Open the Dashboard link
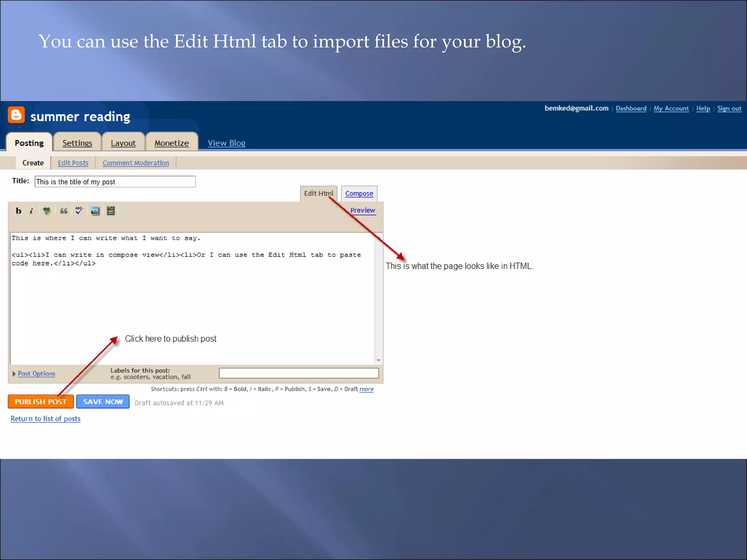The width and height of the screenshot is (747, 560). (631, 108)
